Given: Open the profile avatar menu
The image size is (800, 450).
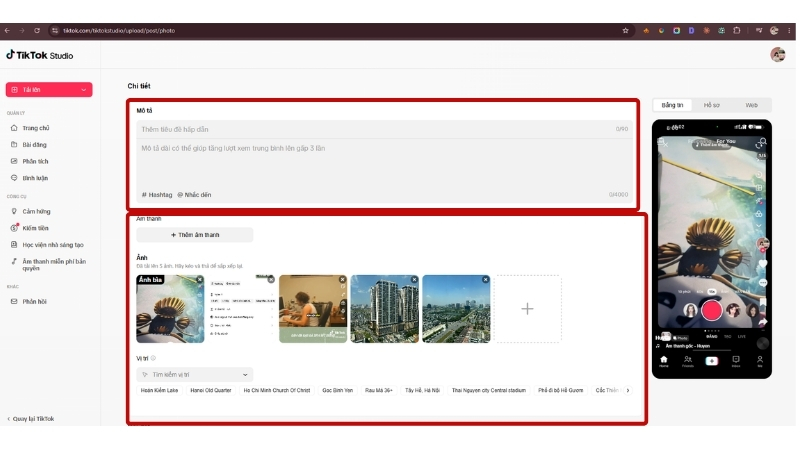Looking at the screenshot, I should pyautogui.click(x=778, y=55).
